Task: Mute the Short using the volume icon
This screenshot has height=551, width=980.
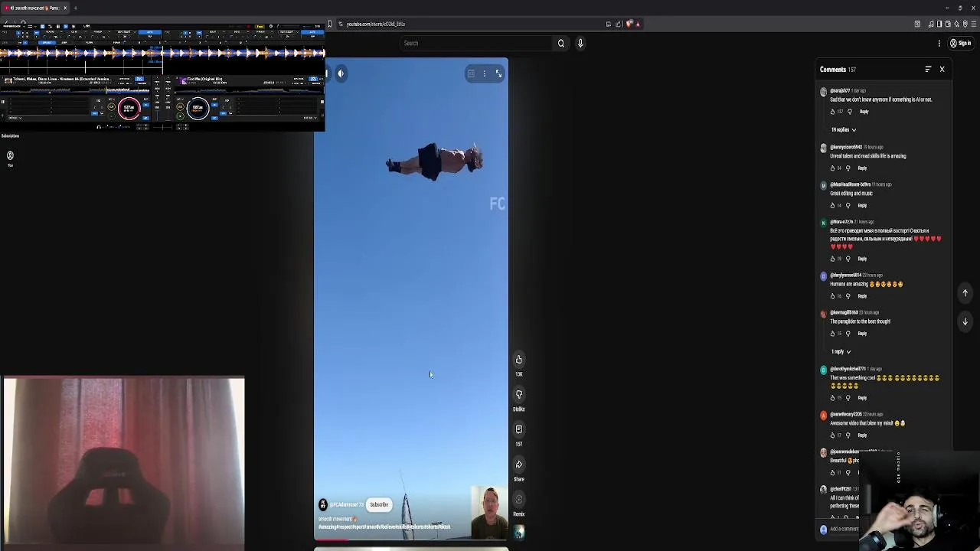Action: coord(341,73)
